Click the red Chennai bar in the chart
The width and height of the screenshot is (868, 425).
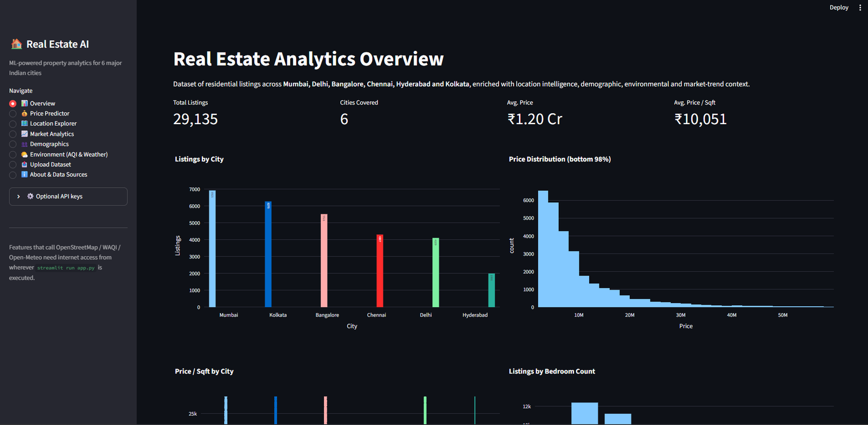[x=380, y=271]
